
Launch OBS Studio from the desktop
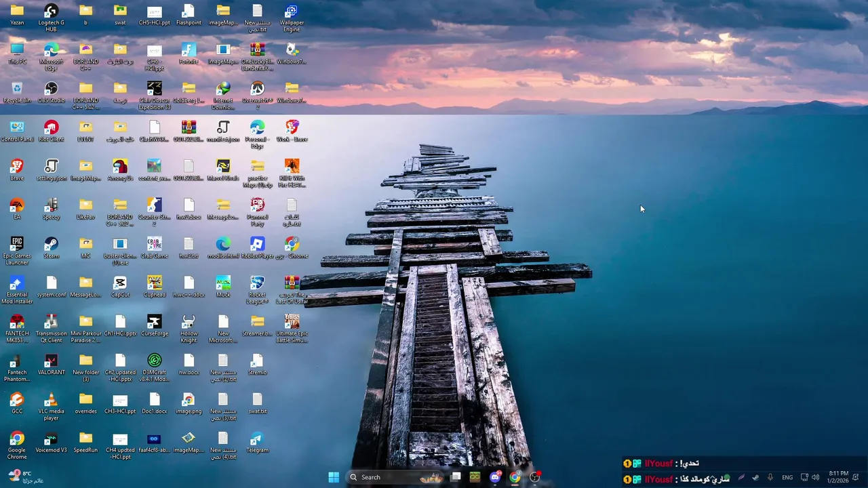[x=51, y=92]
